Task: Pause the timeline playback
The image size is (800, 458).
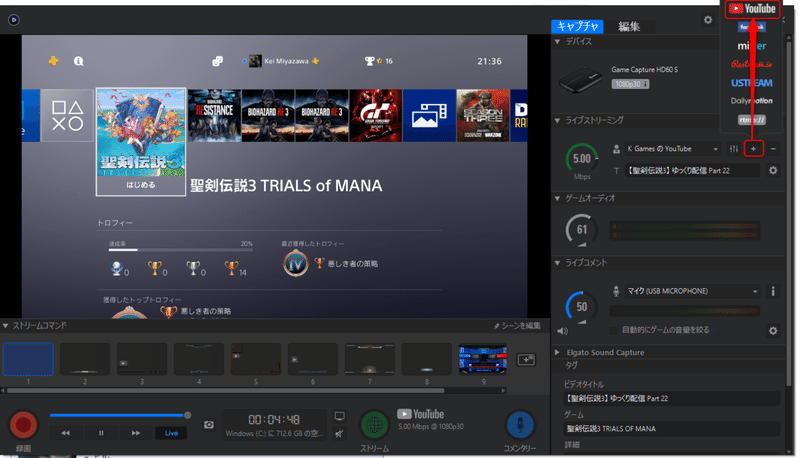Action: click(101, 433)
